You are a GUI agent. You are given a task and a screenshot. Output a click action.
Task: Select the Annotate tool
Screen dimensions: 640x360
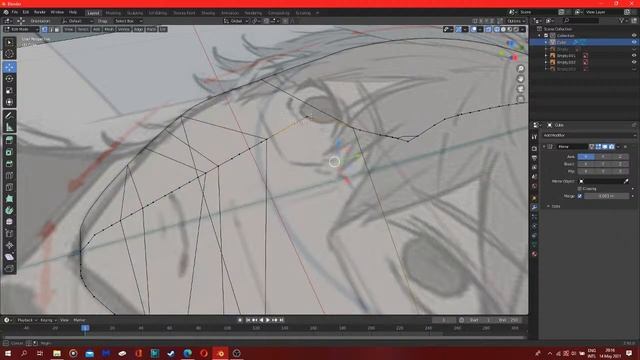click(x=9, y=116)
